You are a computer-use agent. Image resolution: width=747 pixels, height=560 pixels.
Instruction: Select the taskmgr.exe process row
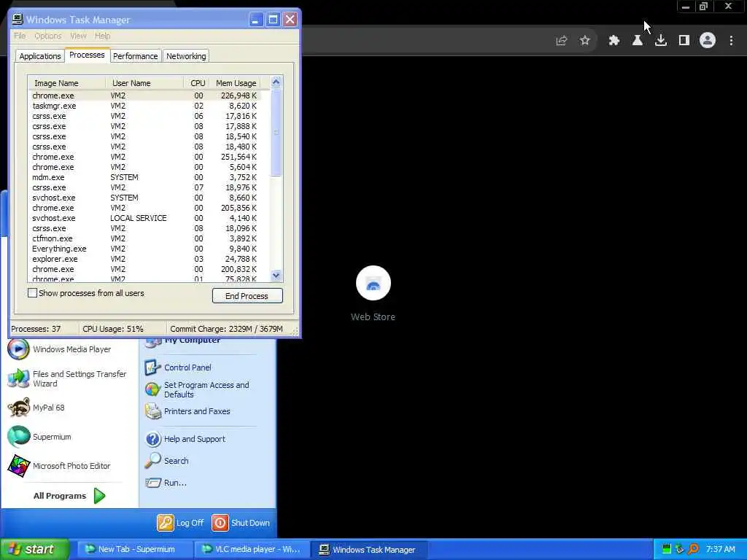pos(145,106)
